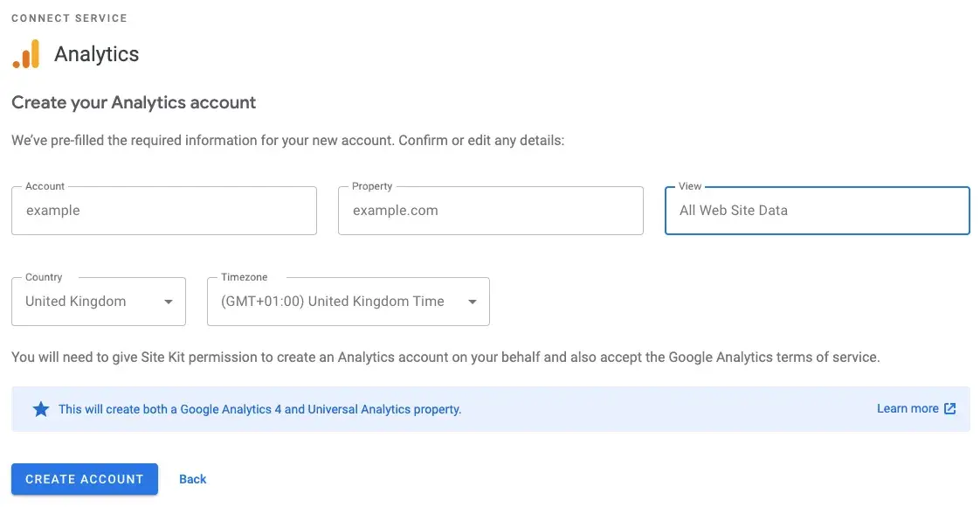Click the Connect Service header label
The height and width of the screenshot is (507, 980).
coord(69,18)
